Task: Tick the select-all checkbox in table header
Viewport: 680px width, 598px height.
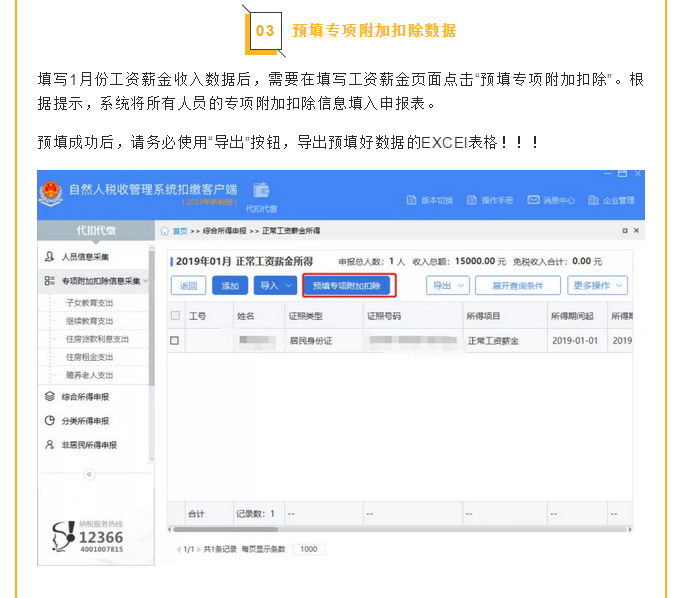Action: [175, 316]
